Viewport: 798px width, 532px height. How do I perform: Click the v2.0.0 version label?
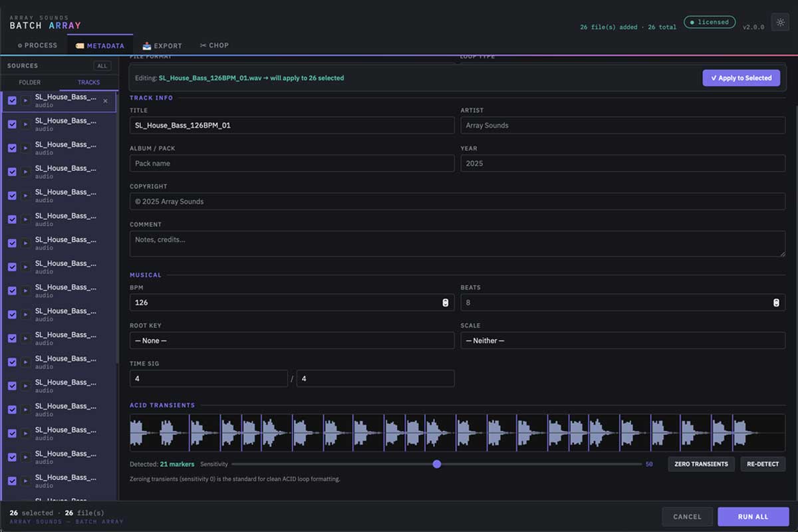(753, 27)
